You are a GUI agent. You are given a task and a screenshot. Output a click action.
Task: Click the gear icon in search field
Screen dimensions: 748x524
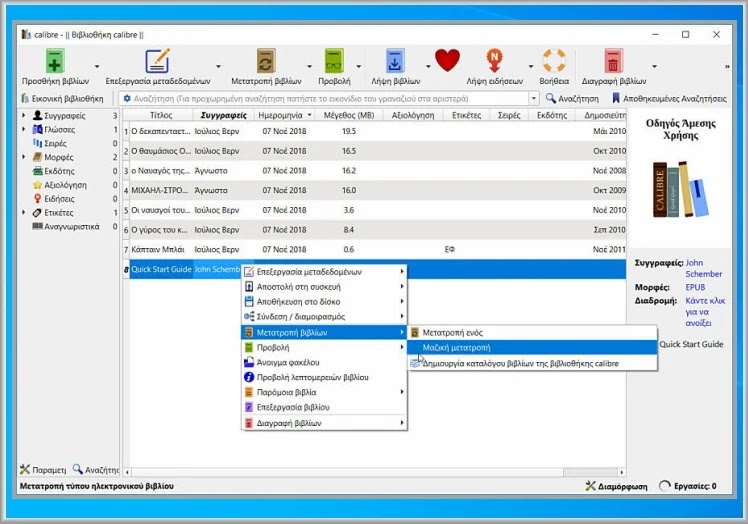click(x=127, y=98)
